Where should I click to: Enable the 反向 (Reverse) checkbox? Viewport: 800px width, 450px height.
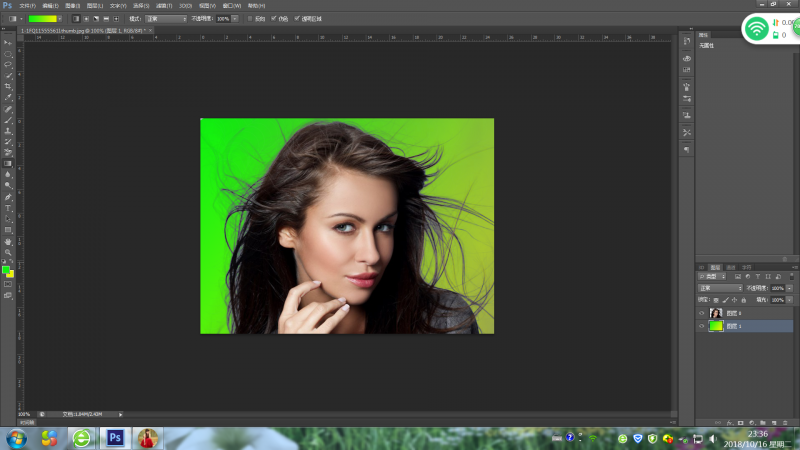(248, 18)
